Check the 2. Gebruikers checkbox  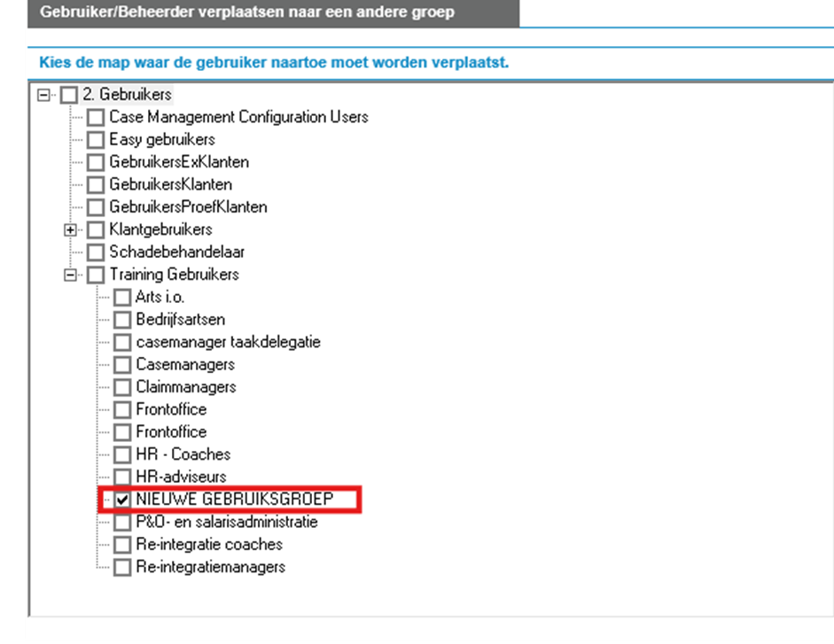[69, 95]
